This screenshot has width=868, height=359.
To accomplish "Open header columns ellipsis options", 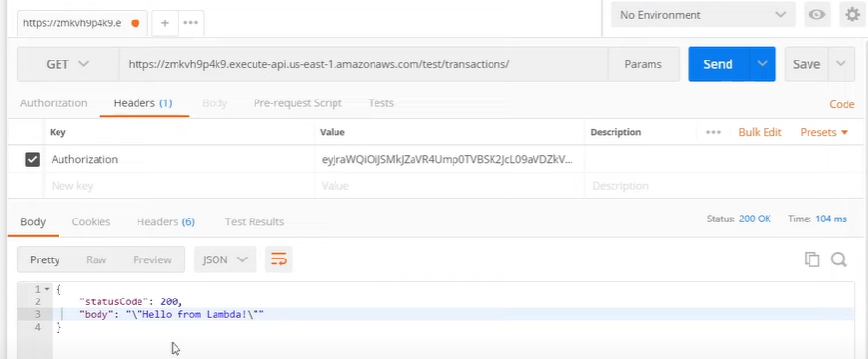I will (x=713, y=132).
